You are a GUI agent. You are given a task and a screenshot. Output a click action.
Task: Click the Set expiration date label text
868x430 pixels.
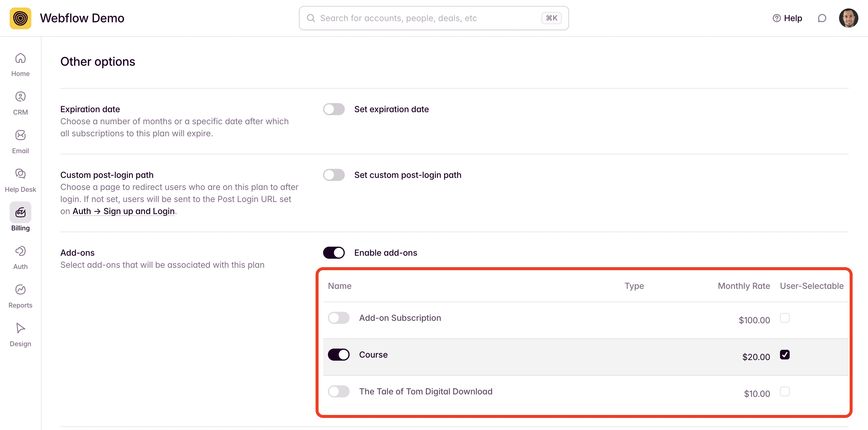(391, 109)
